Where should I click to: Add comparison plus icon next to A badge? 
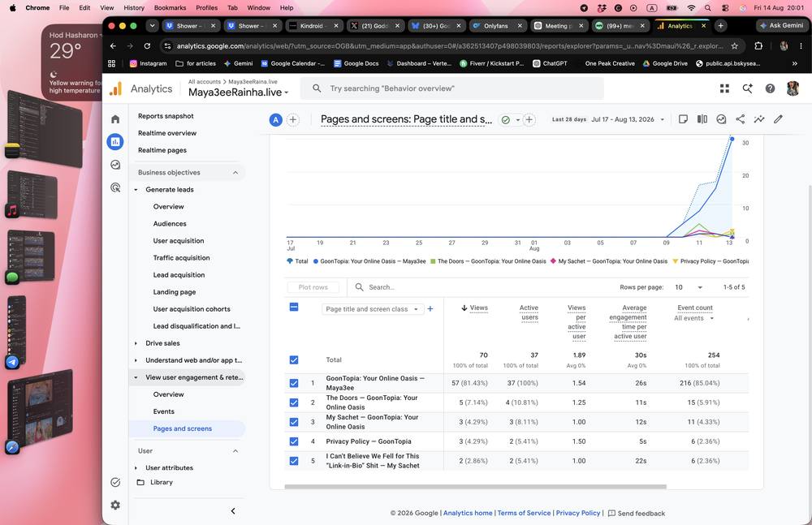point(292,120)
